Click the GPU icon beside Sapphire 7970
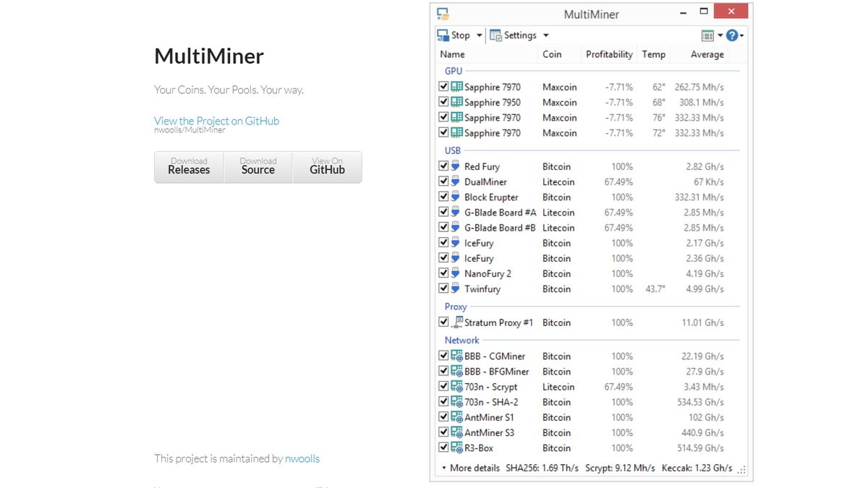The width and height of the screenshot is (868, 488). (456, 87)
